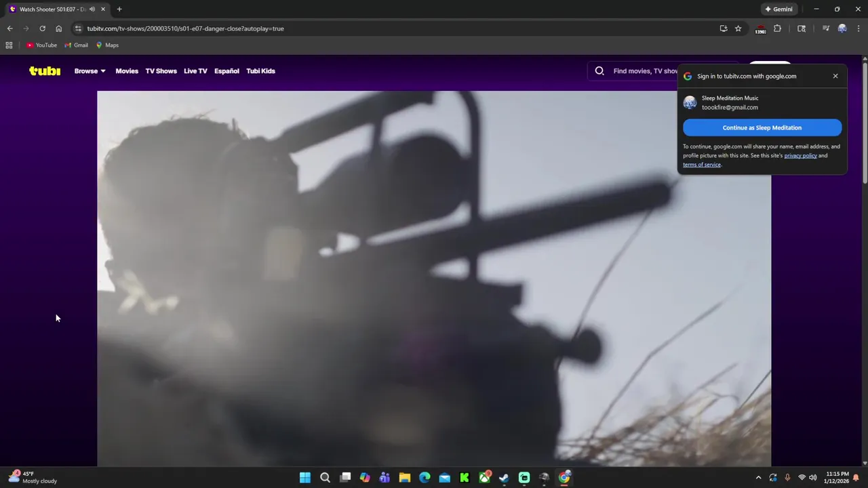868x488 pixels.
Task: Open the Windows Start menu
Action: pos(305,478)
